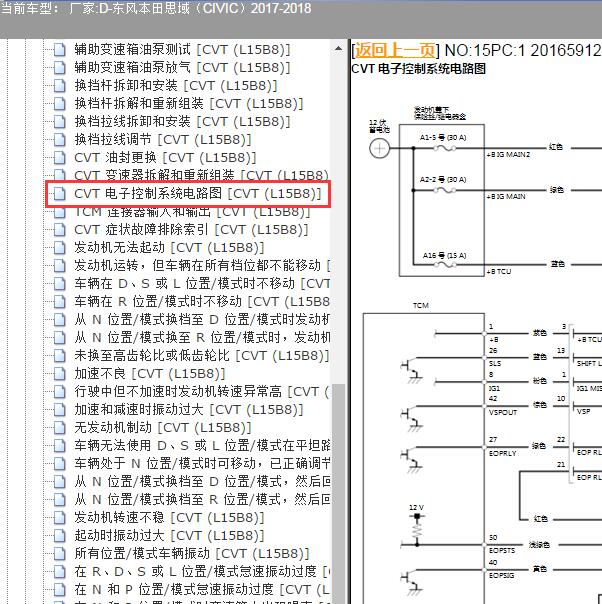Screen dimensions: 602x604
Task: Click document icon beside 换档拉线调节
Action: click(59, 139)
